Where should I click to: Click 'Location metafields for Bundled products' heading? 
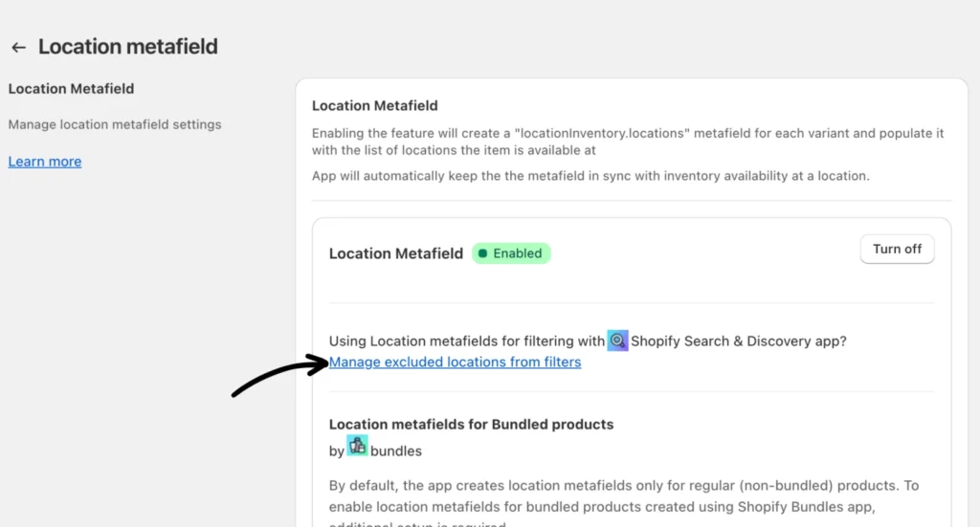pos(471,424)
